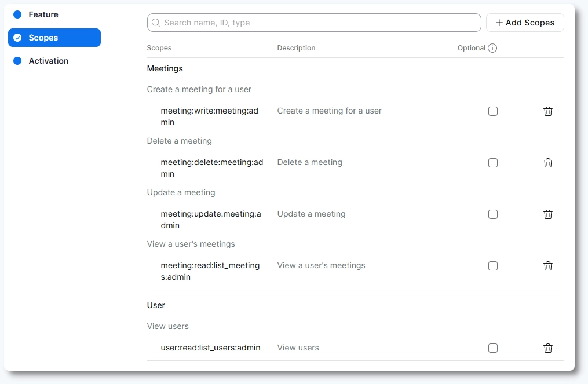The width and height of the screenshot is (588, 384).
Task: Click the magnifier icon in the search box
Action: (x=156, y=23)
